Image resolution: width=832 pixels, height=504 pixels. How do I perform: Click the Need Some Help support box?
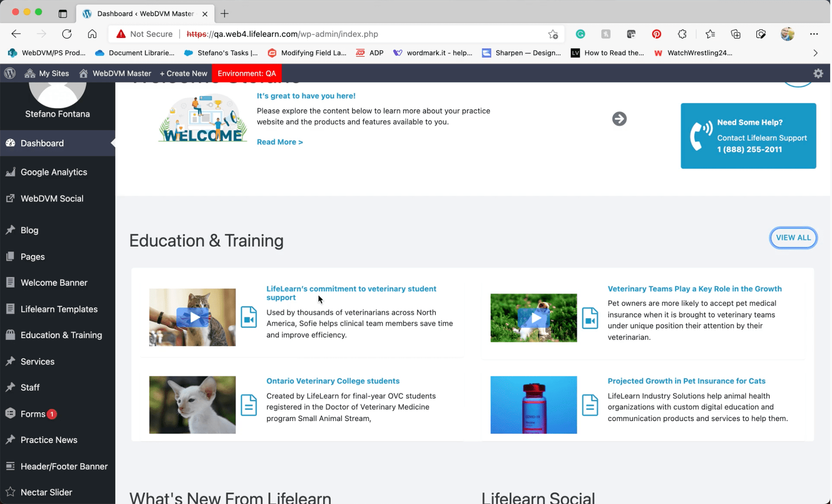coord(748,136)
